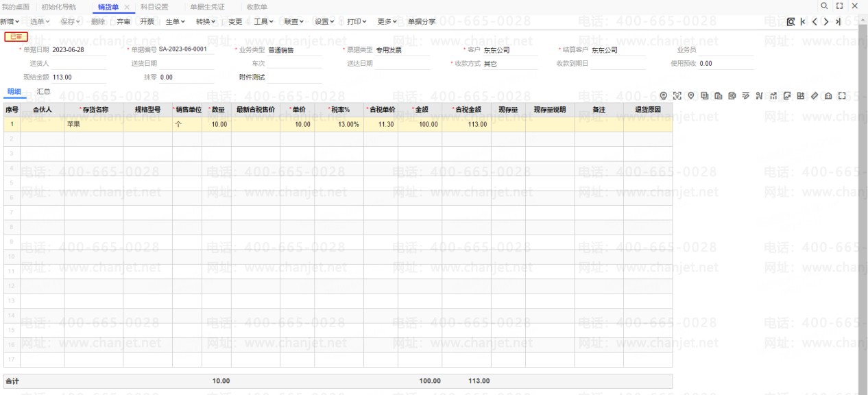Click the ruler-shaped icon above the table

(815, 96)
